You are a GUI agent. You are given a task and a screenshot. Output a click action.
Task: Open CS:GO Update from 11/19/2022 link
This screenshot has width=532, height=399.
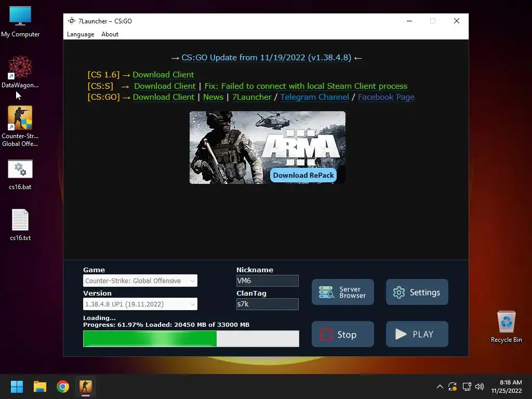point(267,57)
